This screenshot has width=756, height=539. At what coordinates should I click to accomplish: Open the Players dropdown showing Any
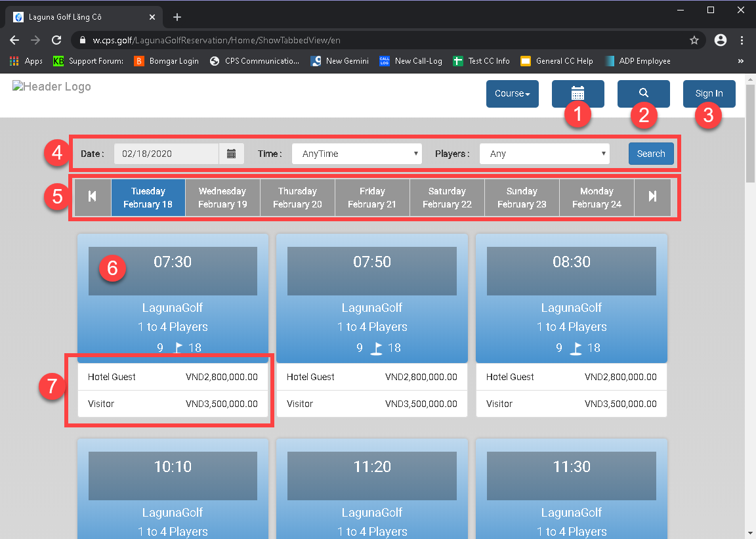click(544, 154)
